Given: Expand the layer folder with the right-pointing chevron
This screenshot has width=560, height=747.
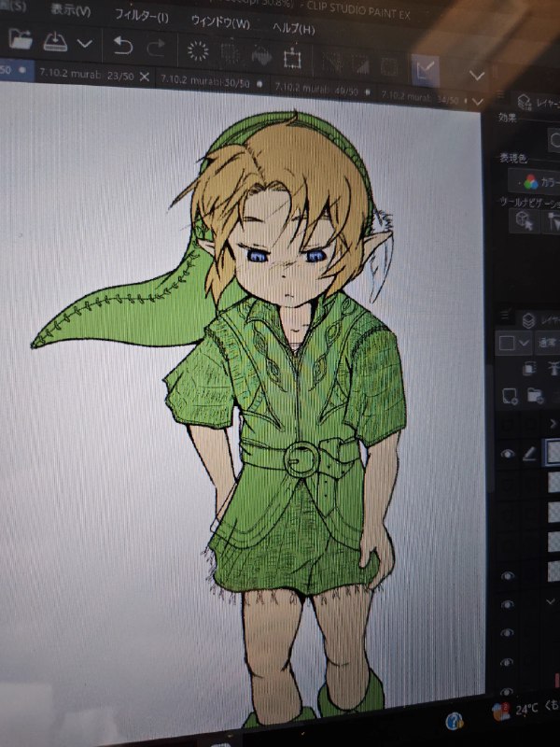Looking at the screenshot, I should [553, 423].
